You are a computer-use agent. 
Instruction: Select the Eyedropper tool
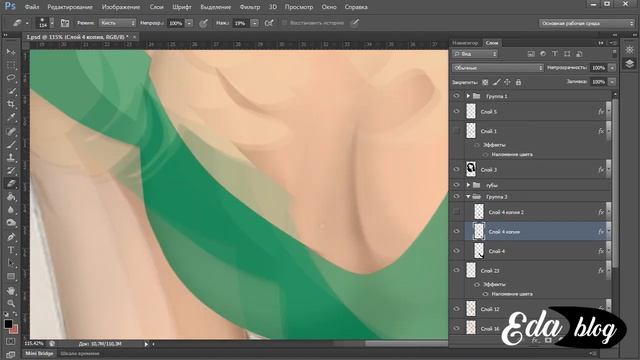click(x=11, y=118)
